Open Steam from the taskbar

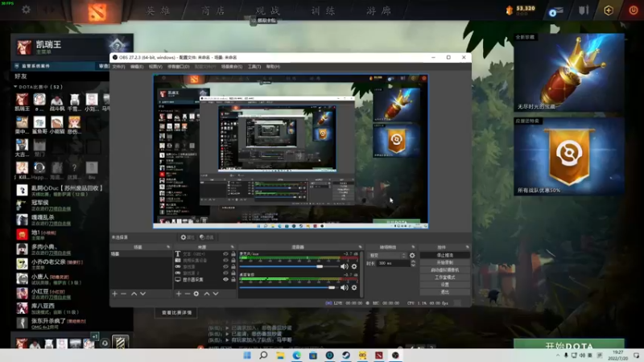click(346, 355)
